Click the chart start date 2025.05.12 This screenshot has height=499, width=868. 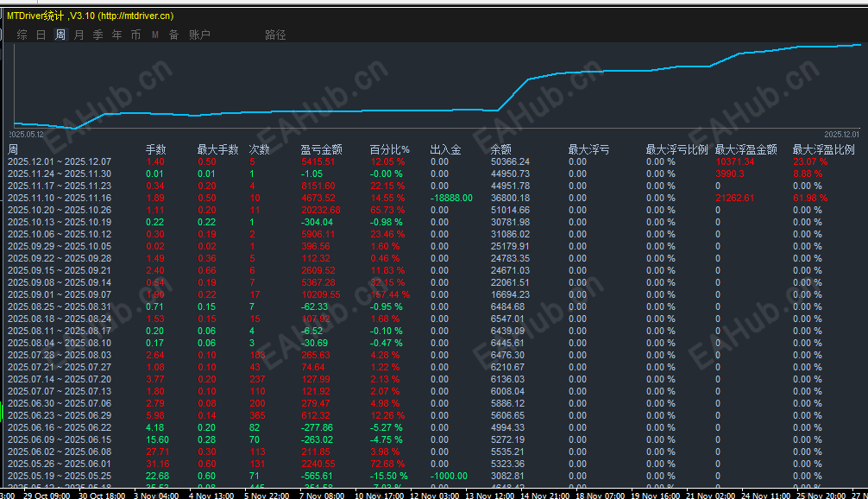point(26,135)
